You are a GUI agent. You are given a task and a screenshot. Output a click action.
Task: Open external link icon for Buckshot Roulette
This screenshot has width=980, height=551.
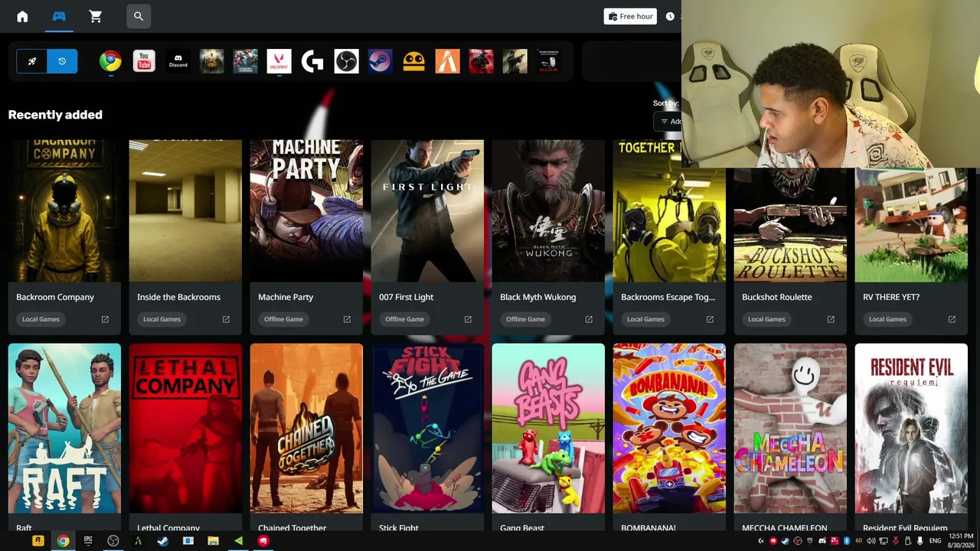click(x=831, y=319)
